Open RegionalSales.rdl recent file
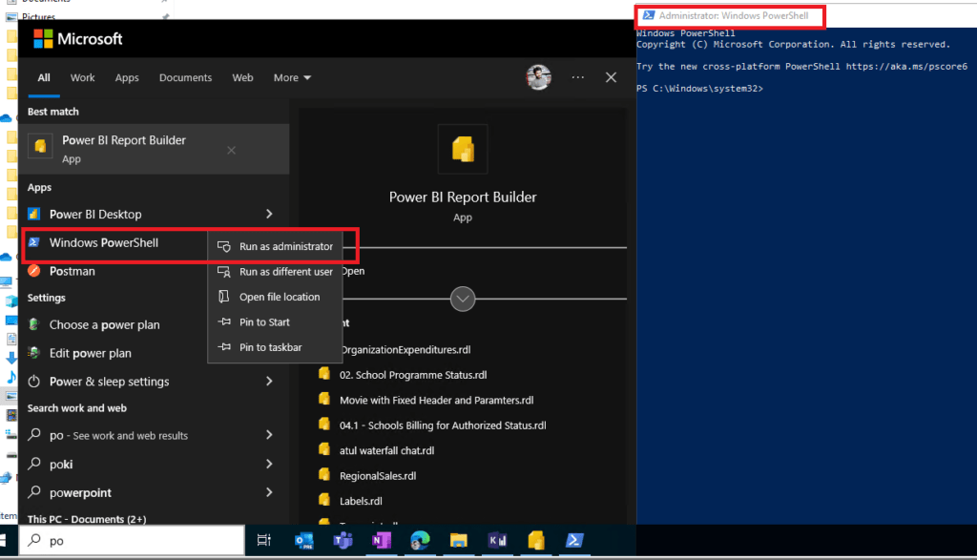This screenshot has width=977, height=560. [x=378, y=476]
